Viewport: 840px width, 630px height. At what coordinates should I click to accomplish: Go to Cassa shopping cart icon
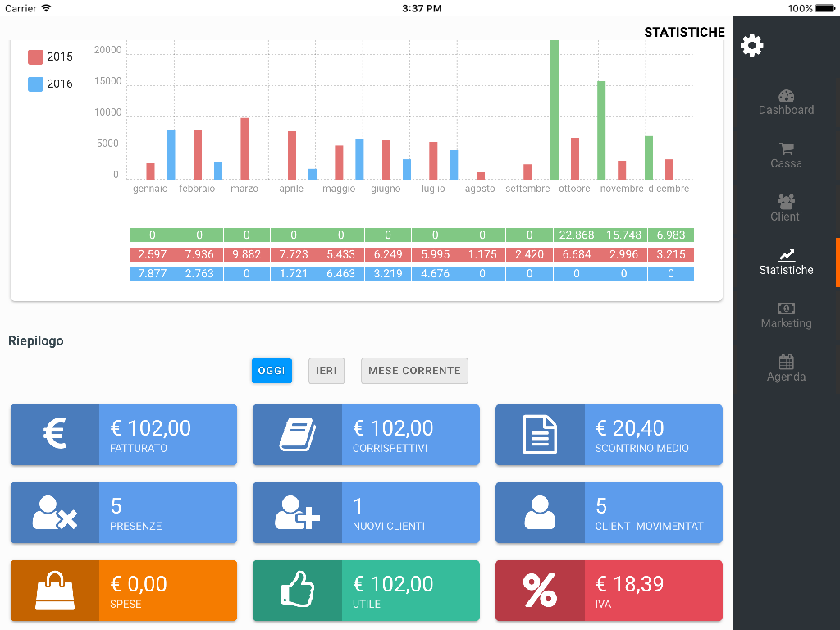(x=786, y=149)
